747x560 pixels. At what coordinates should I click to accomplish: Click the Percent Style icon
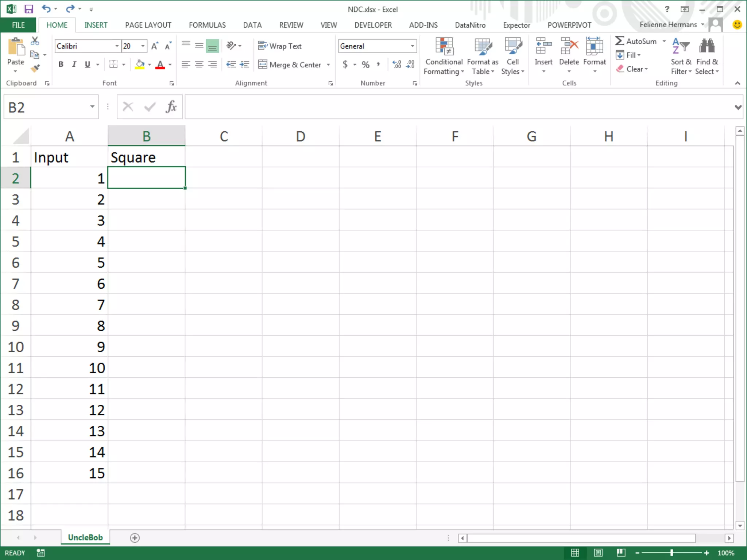tap(365, 65)
